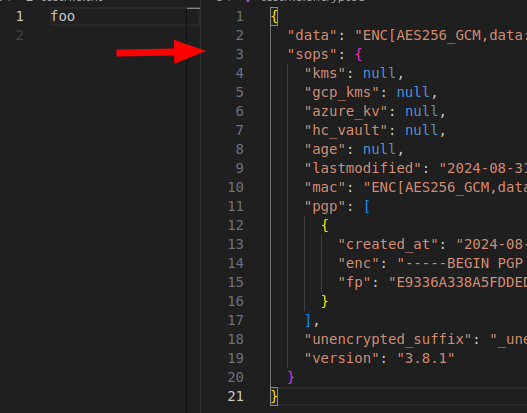Click the pink closing brace on line 20
Viewport: 527px width, 413px height.
click(x=291, y=377)
